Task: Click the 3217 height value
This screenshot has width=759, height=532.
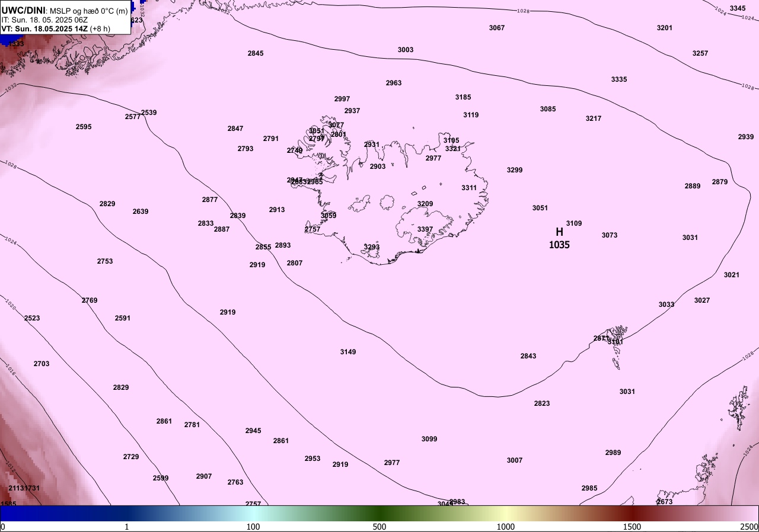Action: 594,118
